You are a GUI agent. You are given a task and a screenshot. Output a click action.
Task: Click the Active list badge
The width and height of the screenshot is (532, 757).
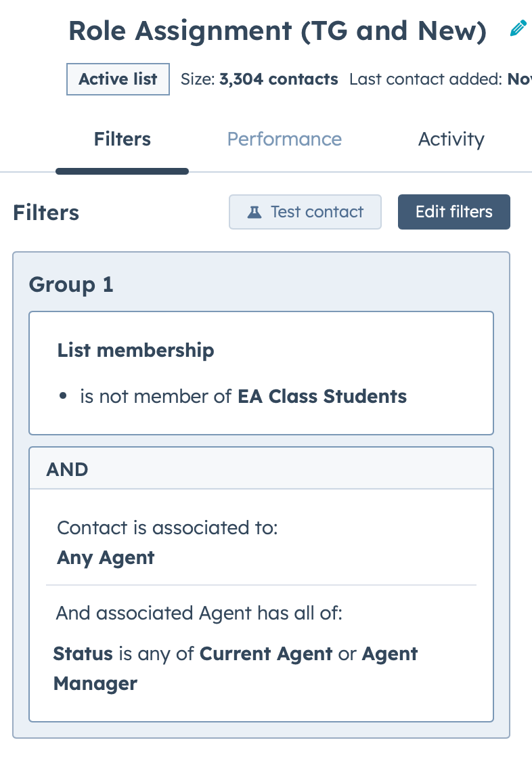pos(118,79)
